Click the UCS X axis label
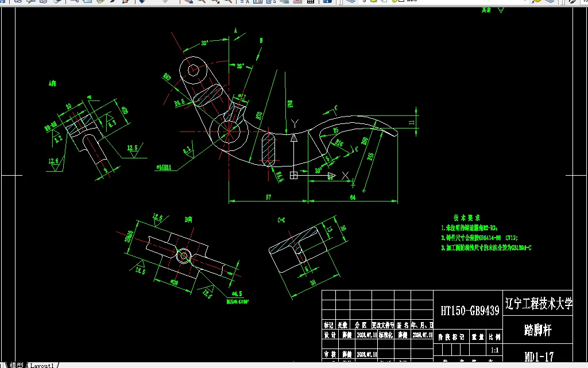 [345, 175]
